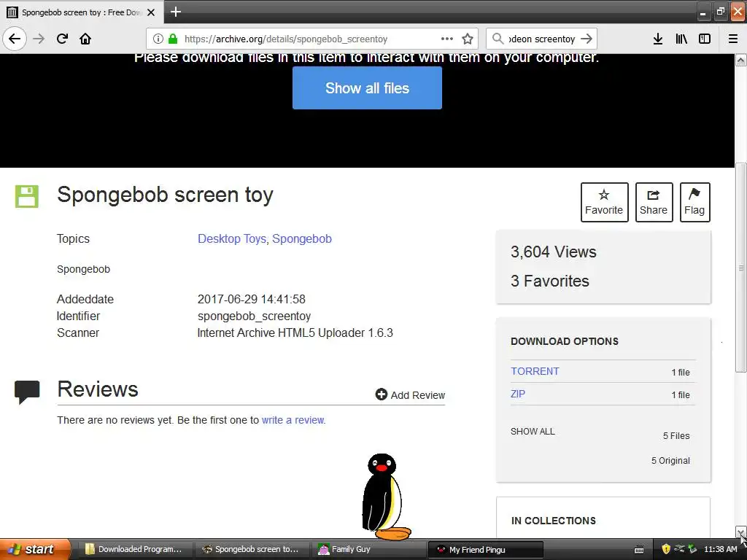Click the Reviews speech bubble icon
This screenshot has width=747, height=560.
27,392
